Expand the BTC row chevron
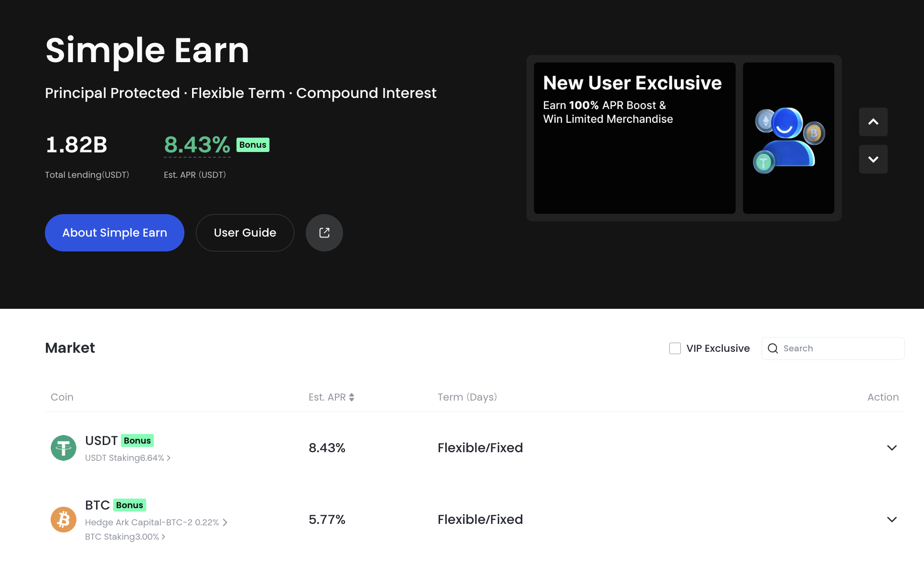The image size is (924, 565). (x=892, y=520)
